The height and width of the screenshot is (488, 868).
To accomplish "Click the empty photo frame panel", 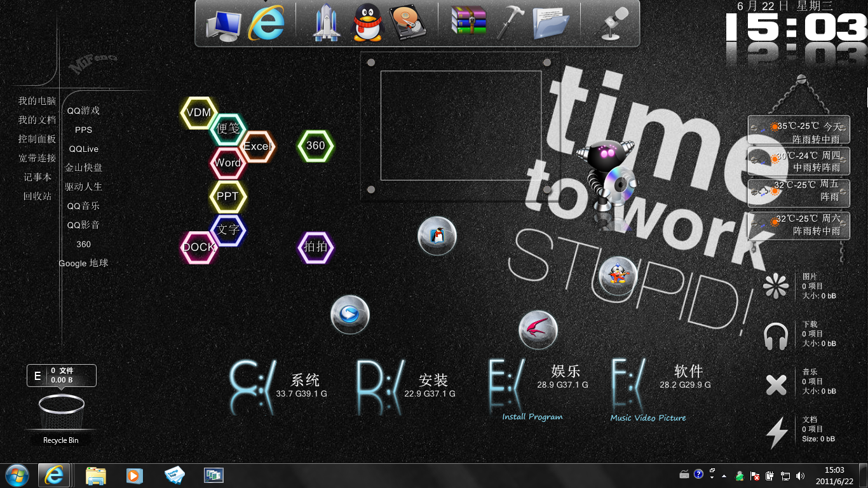I will coord(461,126).
